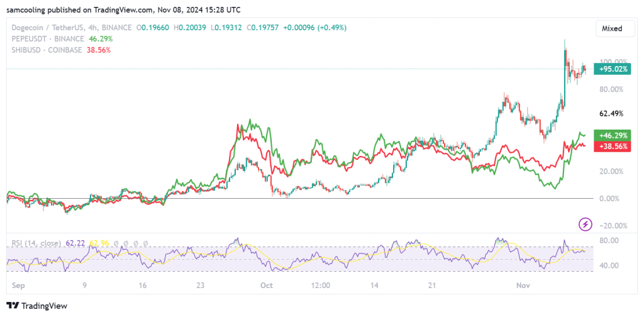Click RSI yellow value 62.96
This screenshot has width=644, height=317.
[99, 243]
